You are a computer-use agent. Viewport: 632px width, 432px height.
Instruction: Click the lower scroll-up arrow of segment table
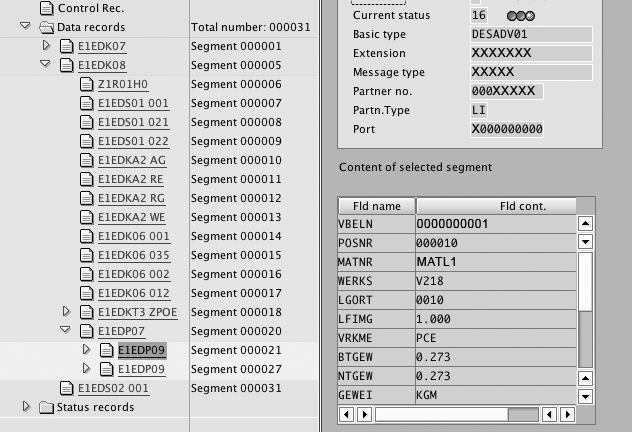(585, 378)
